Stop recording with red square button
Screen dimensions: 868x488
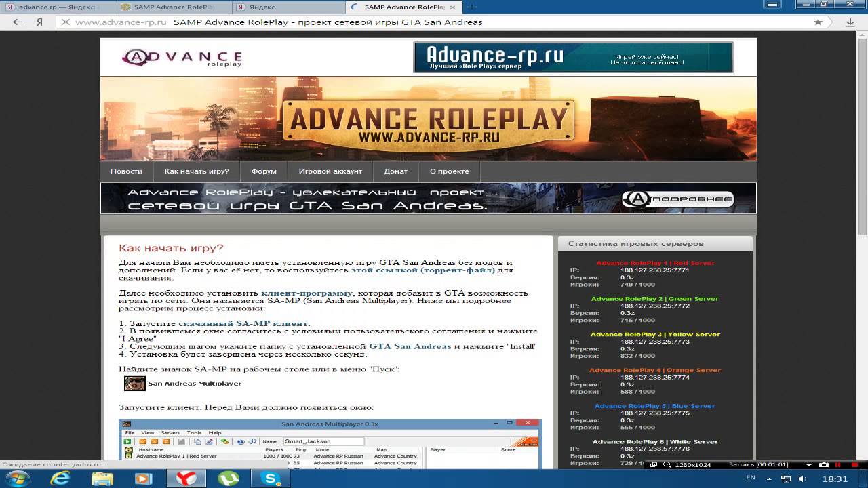pos(853,465)
